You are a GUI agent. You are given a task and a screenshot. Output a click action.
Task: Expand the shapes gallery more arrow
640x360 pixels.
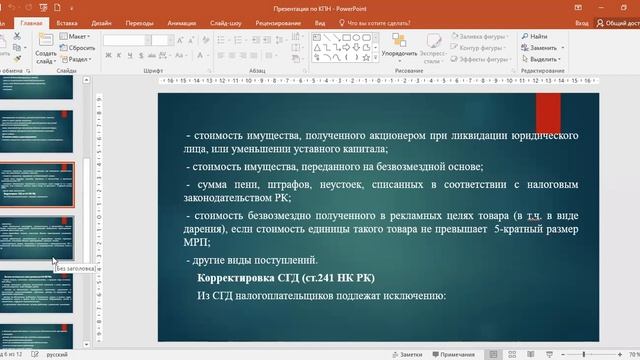click(x=376, y=58)
